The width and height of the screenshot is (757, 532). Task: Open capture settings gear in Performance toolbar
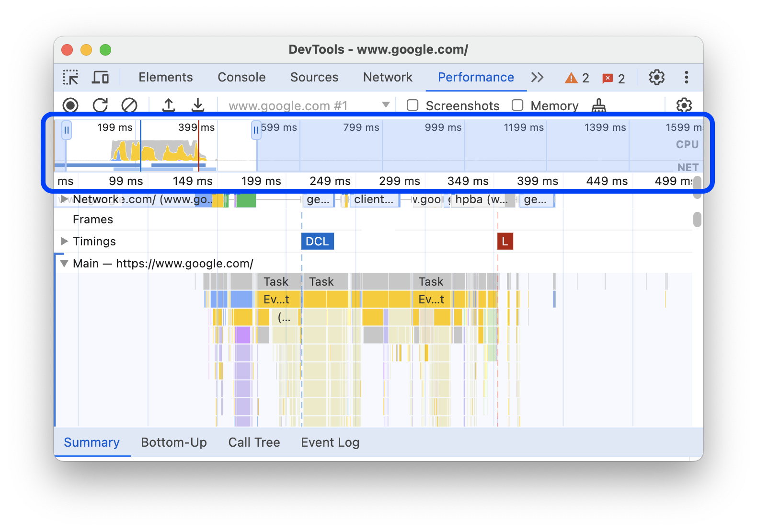[x=684, y=105]
